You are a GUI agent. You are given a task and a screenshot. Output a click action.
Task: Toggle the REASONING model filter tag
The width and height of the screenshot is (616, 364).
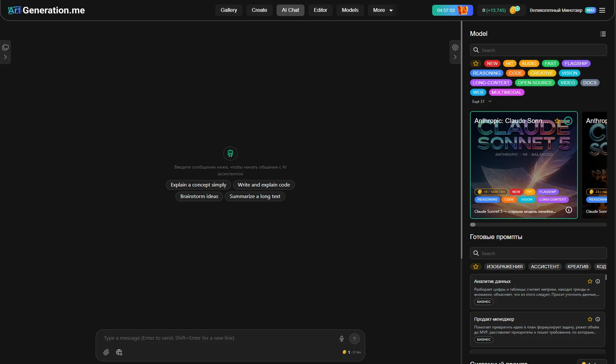tap(486, 73)
